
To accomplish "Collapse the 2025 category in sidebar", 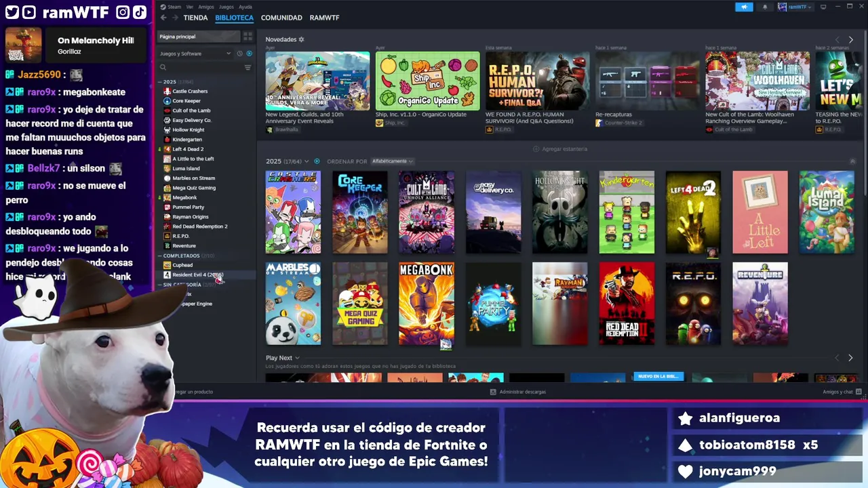I will coord(160,82).
